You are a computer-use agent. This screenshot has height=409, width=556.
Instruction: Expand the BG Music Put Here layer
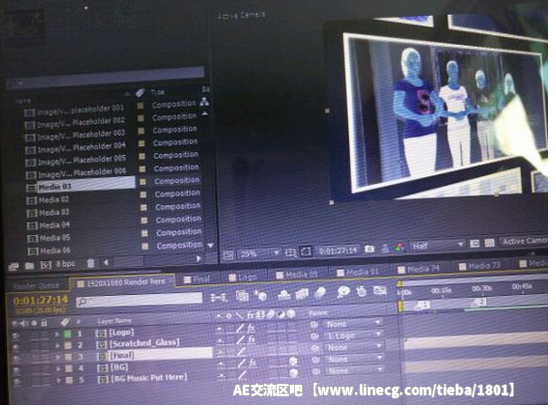pyautogui.click(x=58, y=380)
